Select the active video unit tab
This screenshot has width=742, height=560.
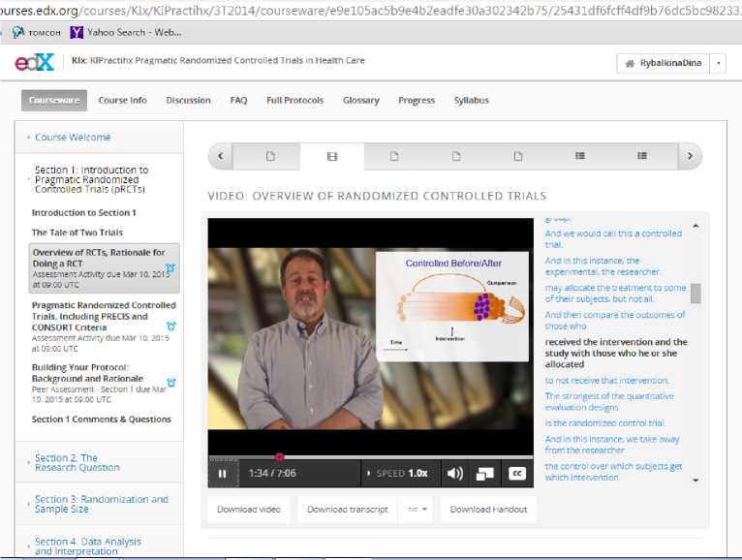click(x=332, y=156)
